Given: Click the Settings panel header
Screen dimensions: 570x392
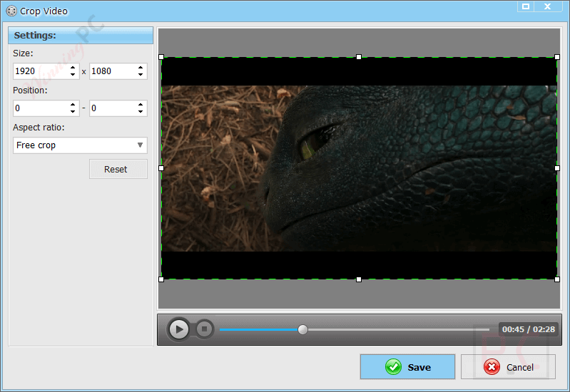Looking at the screenshot, I should [81, 35].
